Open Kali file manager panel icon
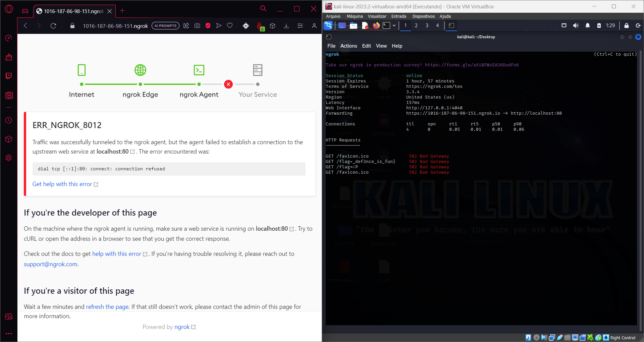 [354, 25]
